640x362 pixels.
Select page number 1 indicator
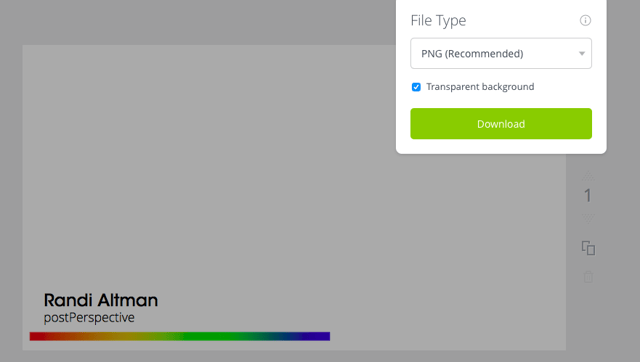tap(587, 195)
